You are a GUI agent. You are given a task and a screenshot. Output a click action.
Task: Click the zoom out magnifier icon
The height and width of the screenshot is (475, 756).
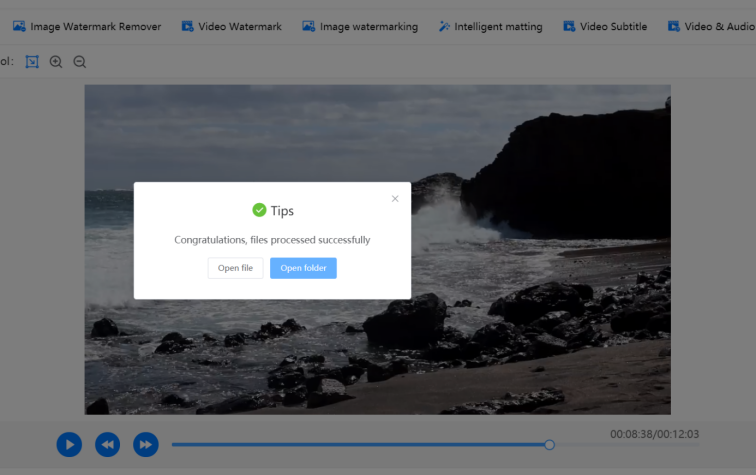80,62
